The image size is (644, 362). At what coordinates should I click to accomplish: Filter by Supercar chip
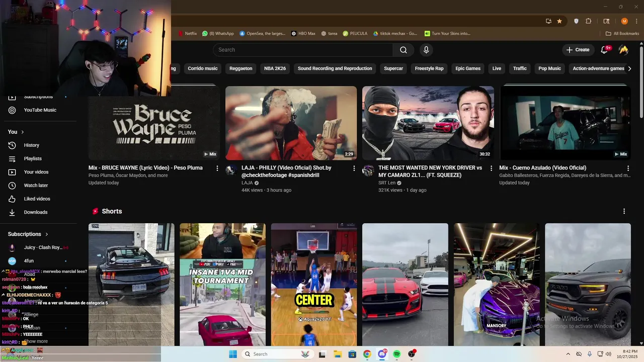[x=393, y=68]
